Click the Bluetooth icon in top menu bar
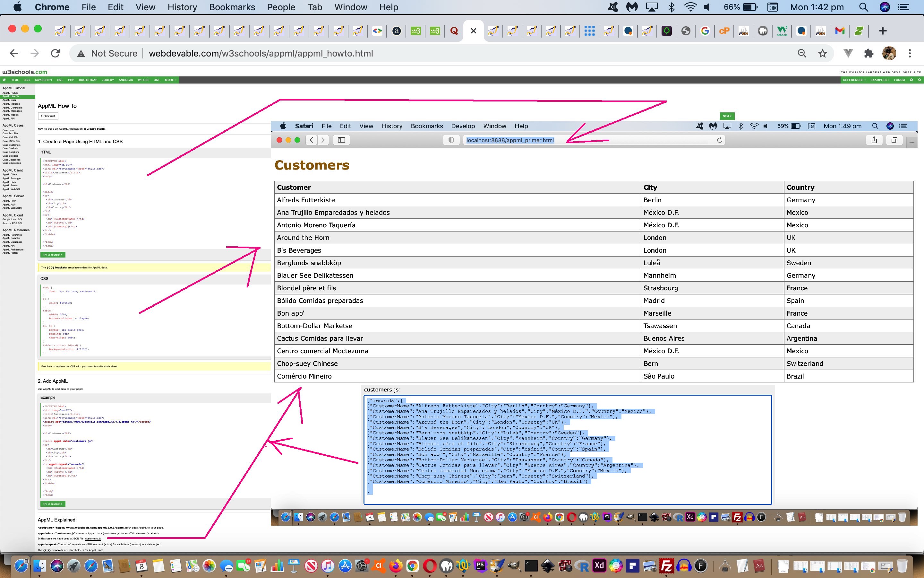924x578 pixels. pyautogui.click(x=672, y=7)
